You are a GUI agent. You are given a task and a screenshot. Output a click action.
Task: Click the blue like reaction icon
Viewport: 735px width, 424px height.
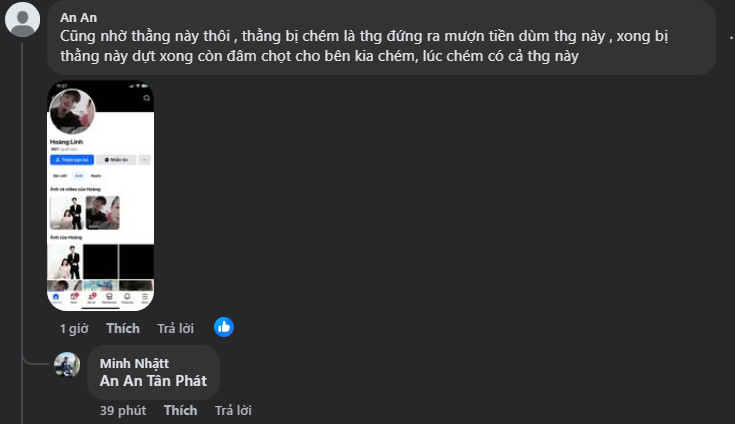pos(224,327)
